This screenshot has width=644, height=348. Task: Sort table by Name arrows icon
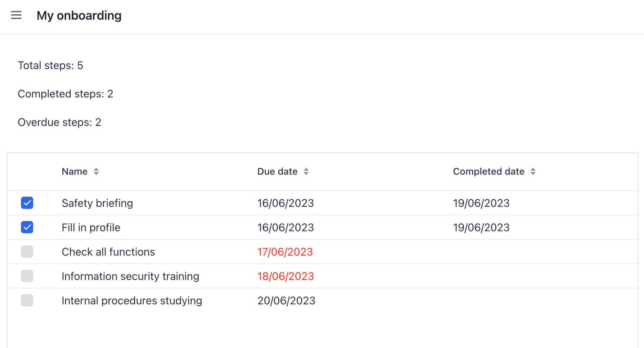96,172
